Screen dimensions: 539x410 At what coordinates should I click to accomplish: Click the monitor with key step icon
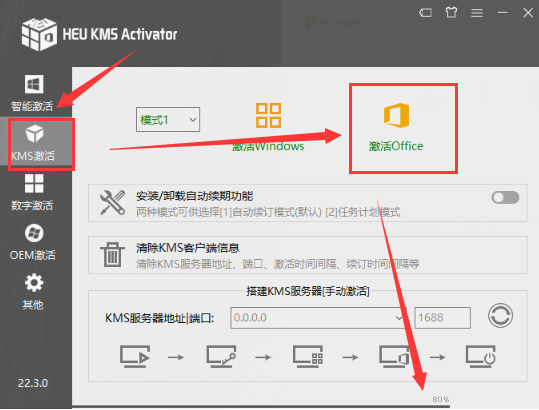tap(221, 356)
